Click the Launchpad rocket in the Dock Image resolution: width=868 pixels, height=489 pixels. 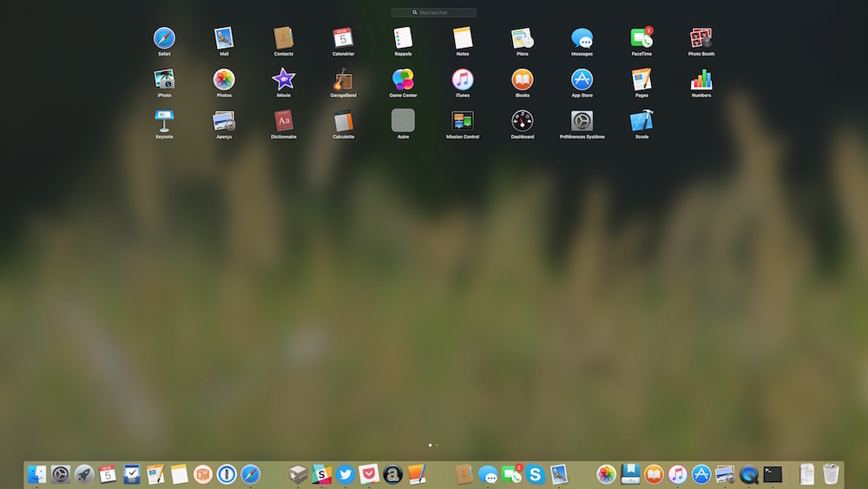[x=84, y=474]
